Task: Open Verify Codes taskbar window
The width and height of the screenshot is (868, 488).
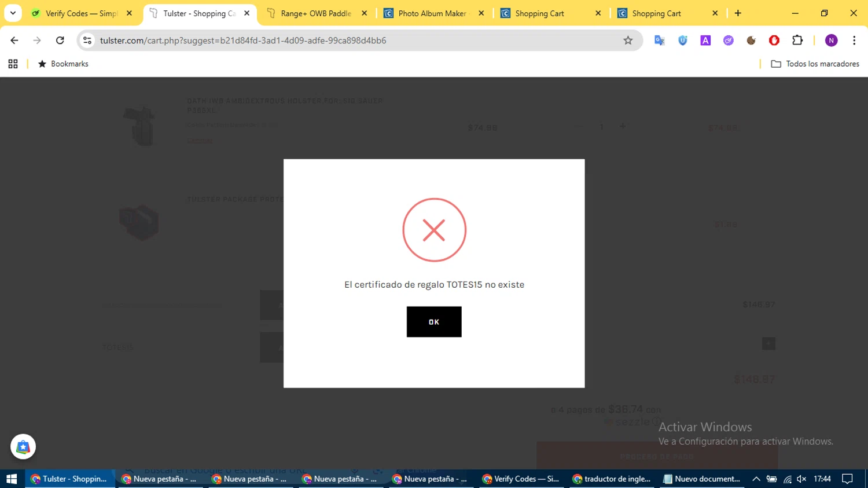Action: pos(520,479)
